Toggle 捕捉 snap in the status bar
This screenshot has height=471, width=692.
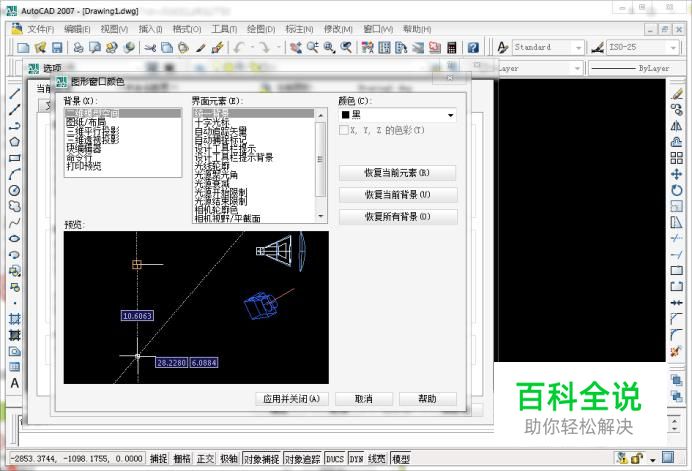coord(158,459)
